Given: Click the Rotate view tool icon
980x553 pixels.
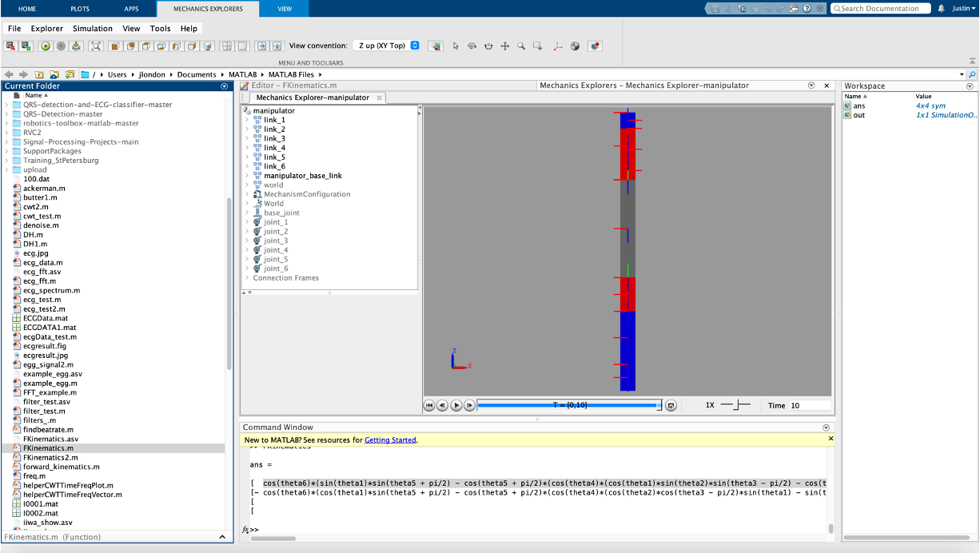Looking at the screenshot, I should coord(472,46).
